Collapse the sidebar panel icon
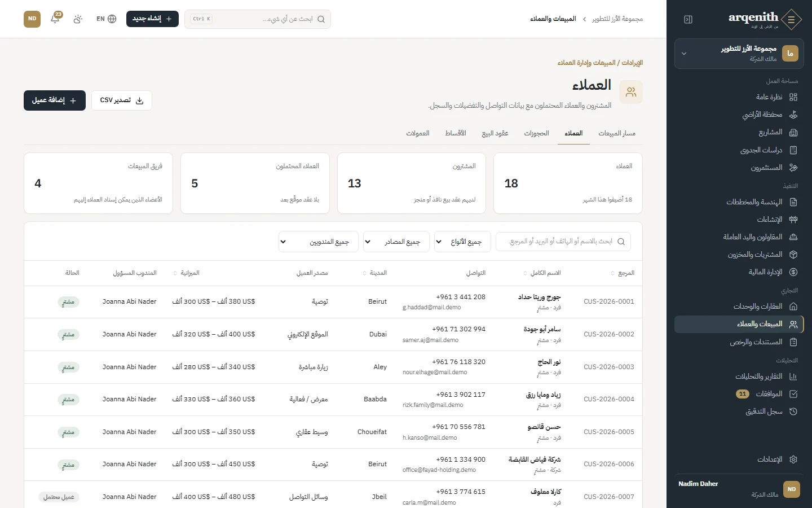 point(688,19)
